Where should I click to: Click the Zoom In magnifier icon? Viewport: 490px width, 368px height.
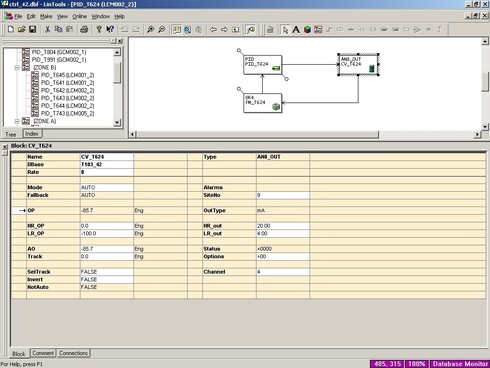150,30
